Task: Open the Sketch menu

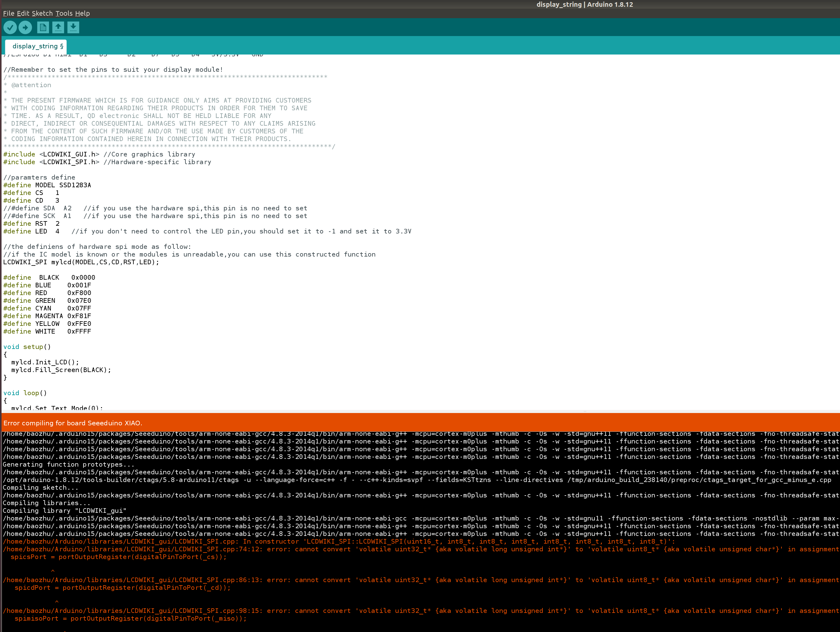Action: coord(42,13)
